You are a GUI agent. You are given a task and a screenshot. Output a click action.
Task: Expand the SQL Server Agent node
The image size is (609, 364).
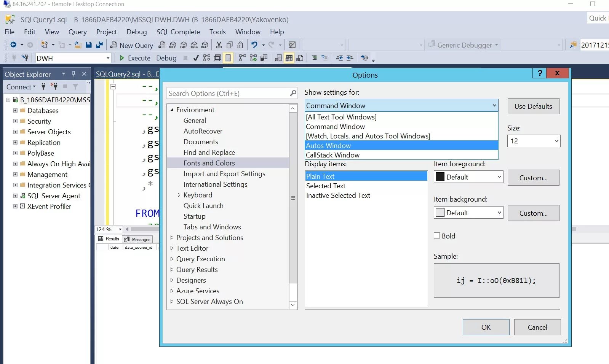pos(15,196)
